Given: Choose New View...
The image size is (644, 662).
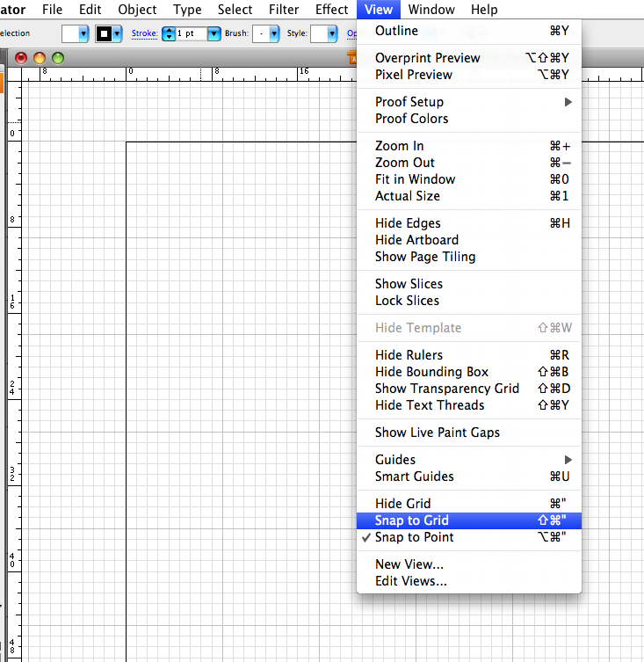Looking at the screenshot, I should click(469, 564).
